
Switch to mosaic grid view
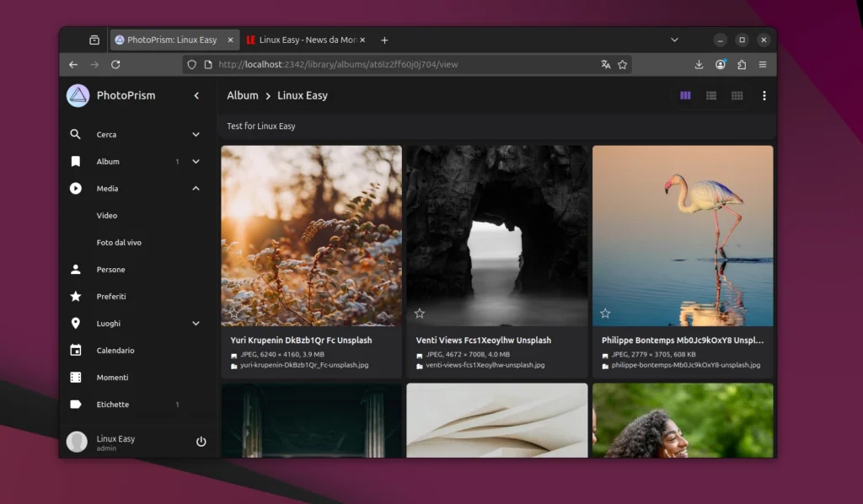click(x=737, y=96)
